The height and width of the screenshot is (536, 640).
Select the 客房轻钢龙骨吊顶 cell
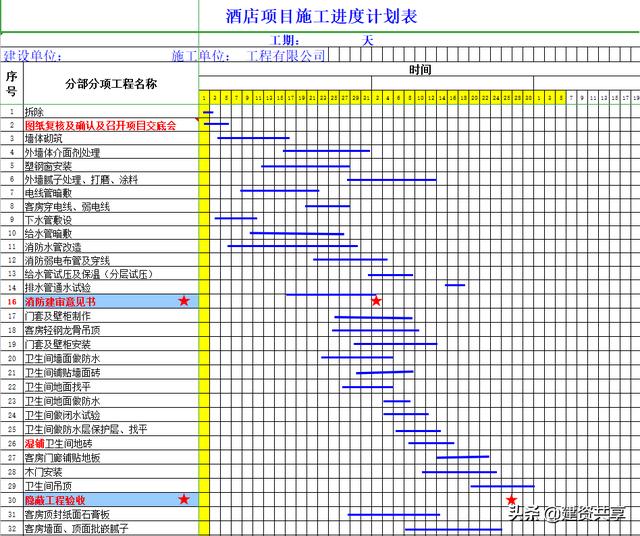[111, 330]
